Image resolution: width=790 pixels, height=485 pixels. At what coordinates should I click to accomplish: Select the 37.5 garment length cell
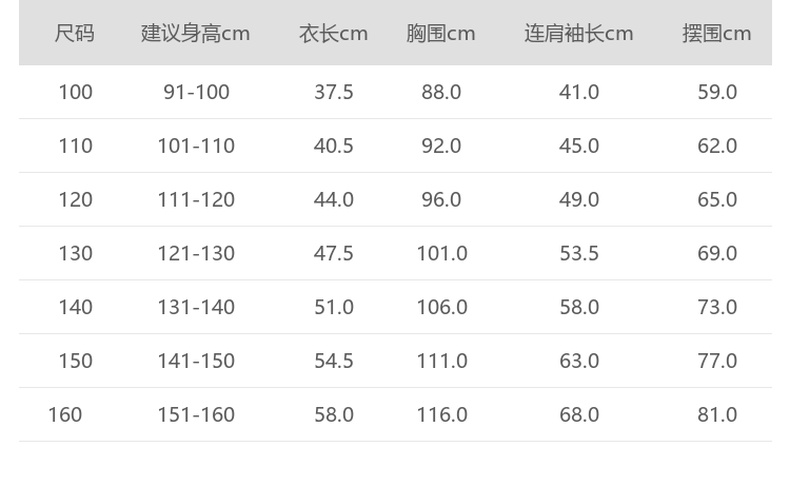pos(334,92)
